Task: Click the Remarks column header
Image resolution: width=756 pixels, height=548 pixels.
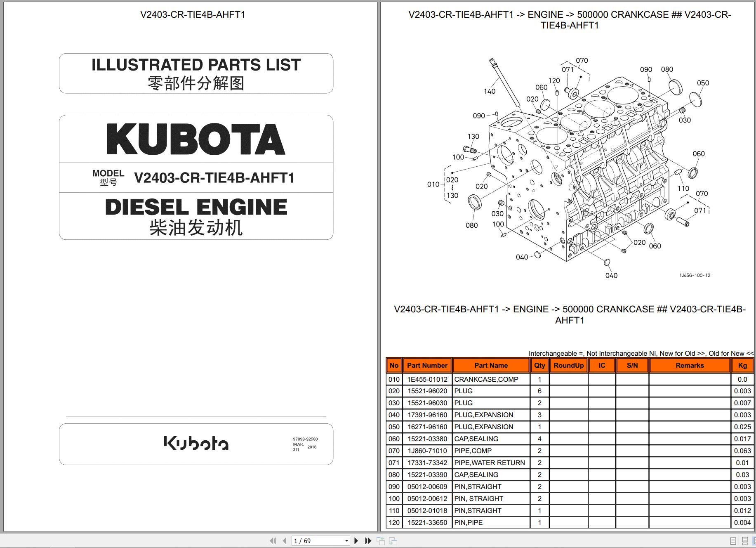Action: click(690, 365)
